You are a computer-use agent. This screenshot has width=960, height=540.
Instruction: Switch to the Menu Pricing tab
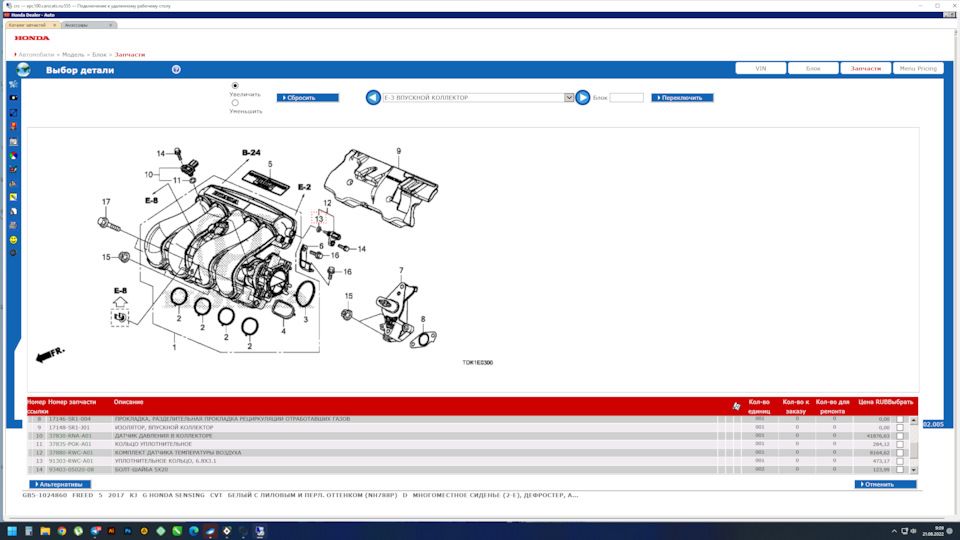918,69
